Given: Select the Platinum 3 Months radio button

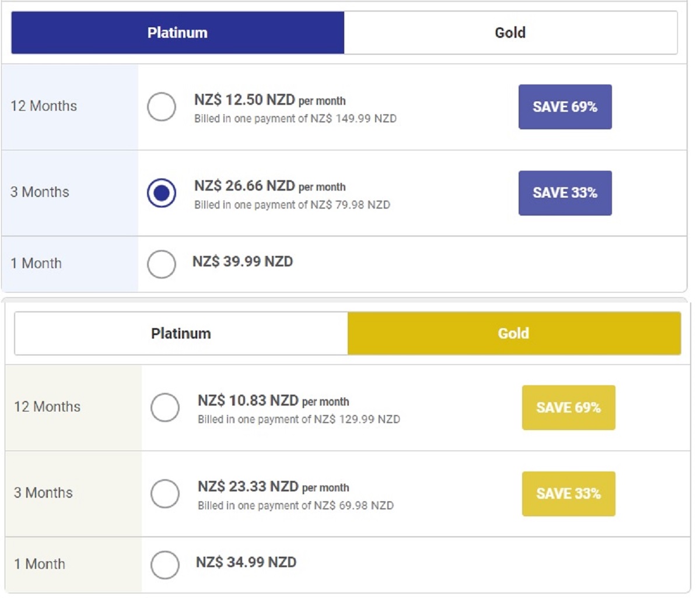Looking at the screenshot, I should pyautogui.click(x=162, y=193).
